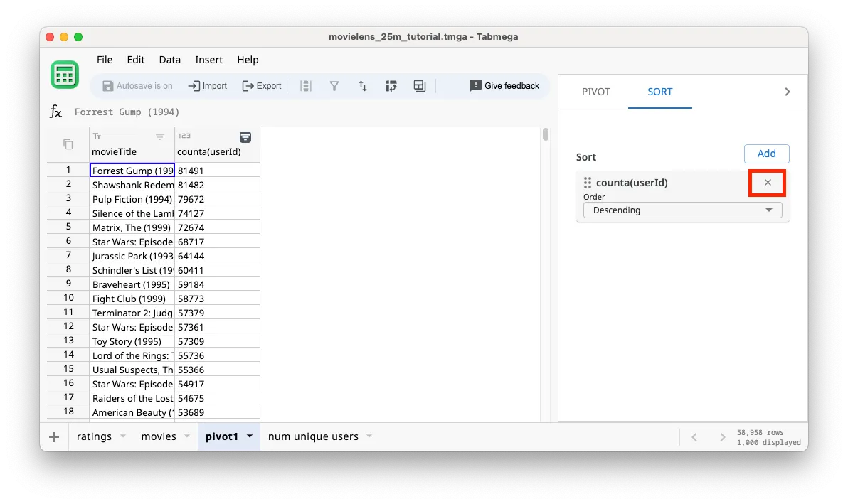Click the split view icon in the toolbar
Viewport: 848px width, 504px height.
(419, 85)
